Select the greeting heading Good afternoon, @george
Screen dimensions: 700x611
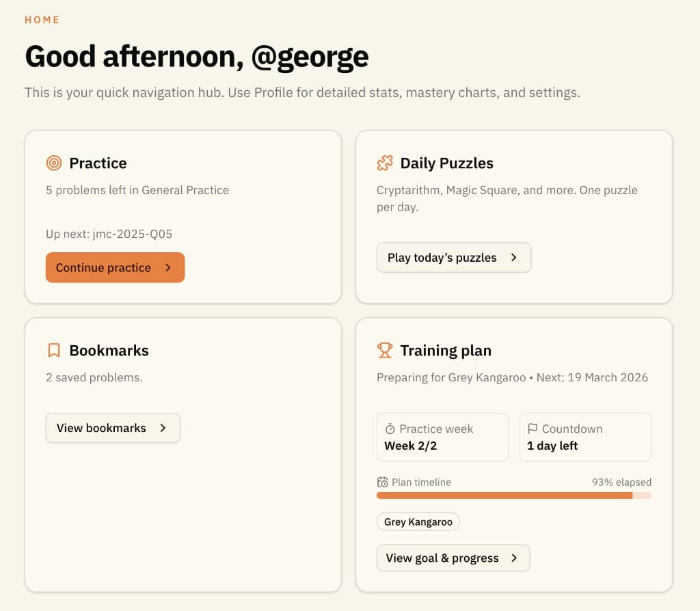(196, 56)
